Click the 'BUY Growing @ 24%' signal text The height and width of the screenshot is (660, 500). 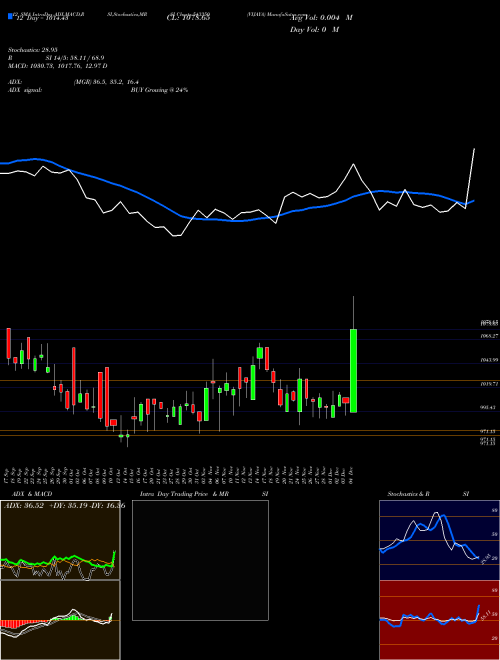pos(159,90)
